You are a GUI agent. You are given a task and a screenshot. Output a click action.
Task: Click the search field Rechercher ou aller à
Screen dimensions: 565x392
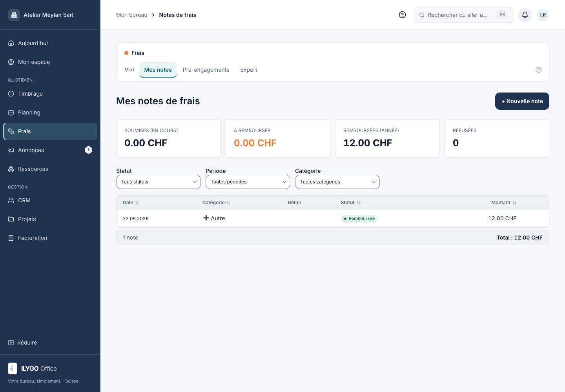click(x=463, y=15)
